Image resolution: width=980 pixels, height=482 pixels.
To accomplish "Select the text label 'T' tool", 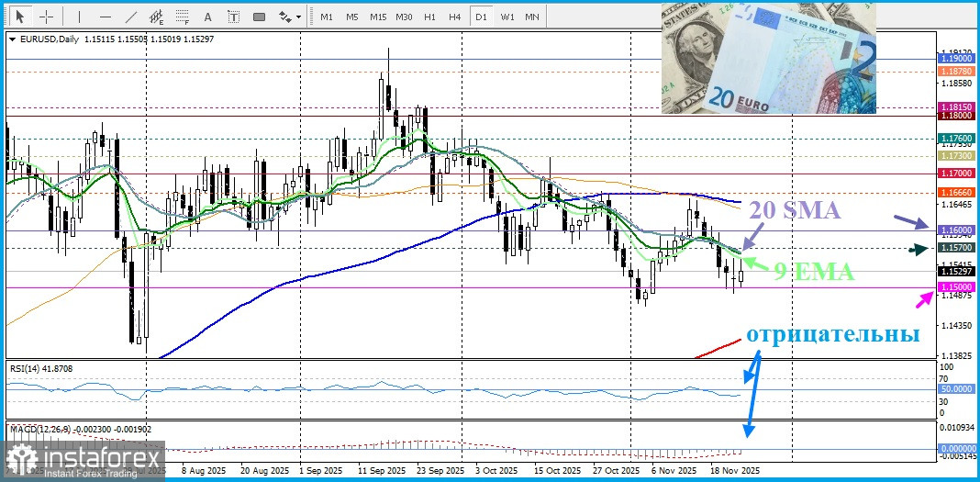I will click(233, 17).
